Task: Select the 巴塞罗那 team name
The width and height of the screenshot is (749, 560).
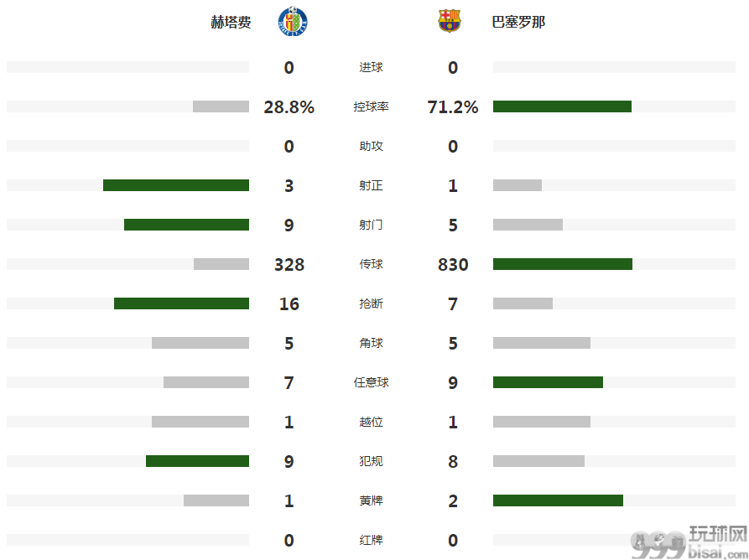Action: (518, 22)
